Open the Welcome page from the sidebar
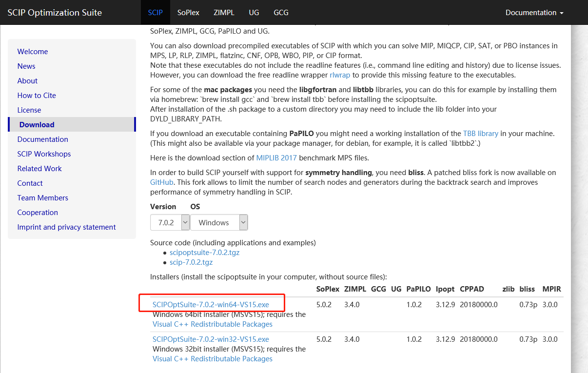 (32, 51)
